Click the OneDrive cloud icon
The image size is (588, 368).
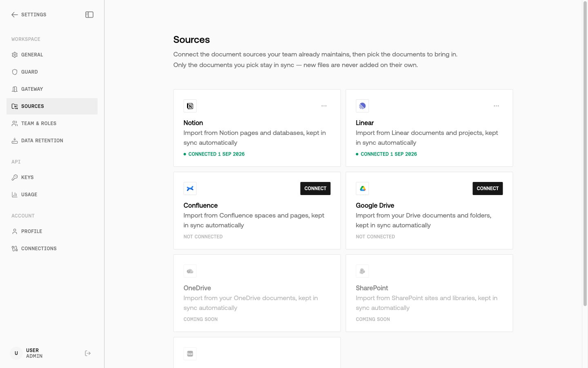tap(190, 271)
